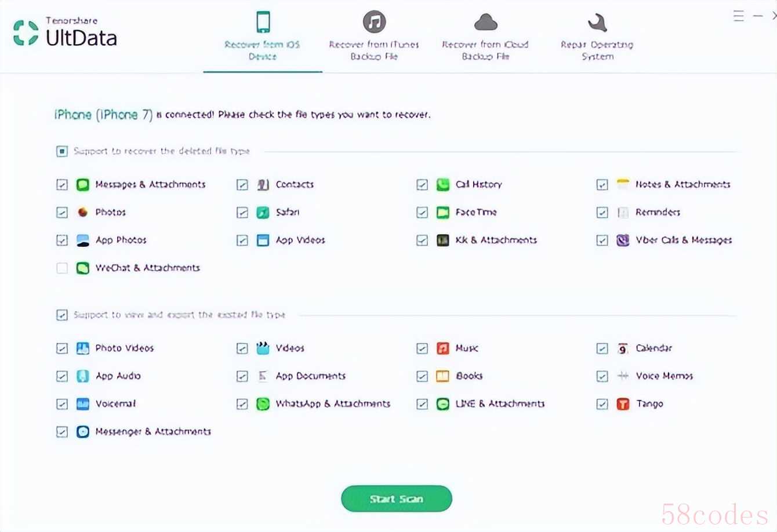Uncheck the Viber Calls & Messages checkbox
The width and height of the screenshot is (777, 532).
click(x=602, y=240)
